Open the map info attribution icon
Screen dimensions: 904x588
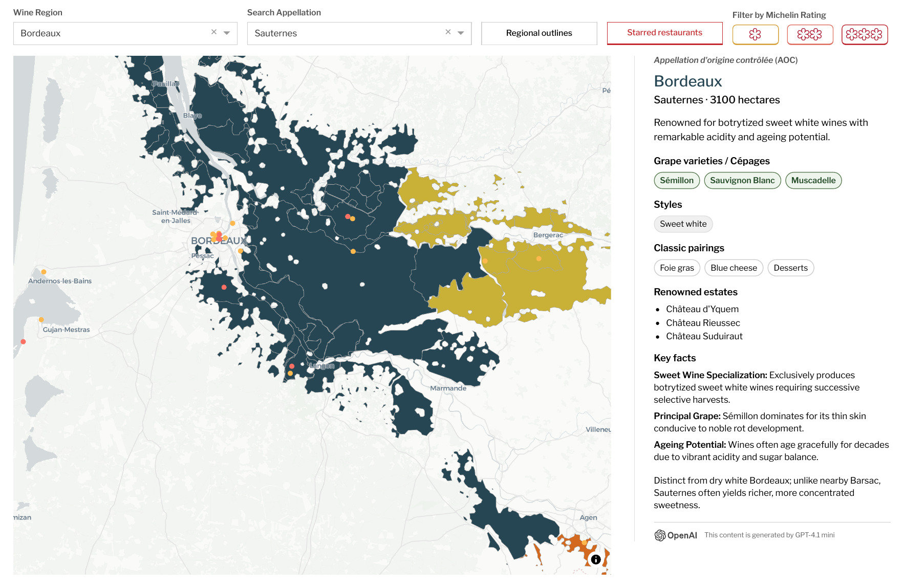click(x=596, y=559)
